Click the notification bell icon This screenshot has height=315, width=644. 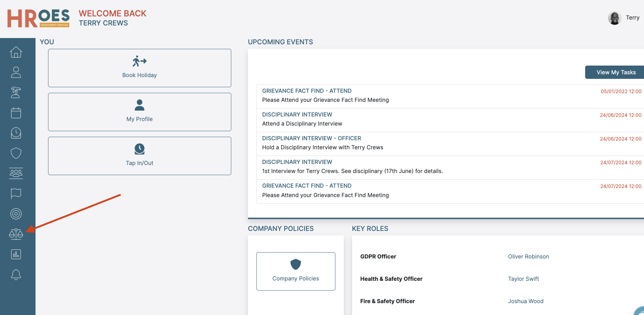click(16, 275)
